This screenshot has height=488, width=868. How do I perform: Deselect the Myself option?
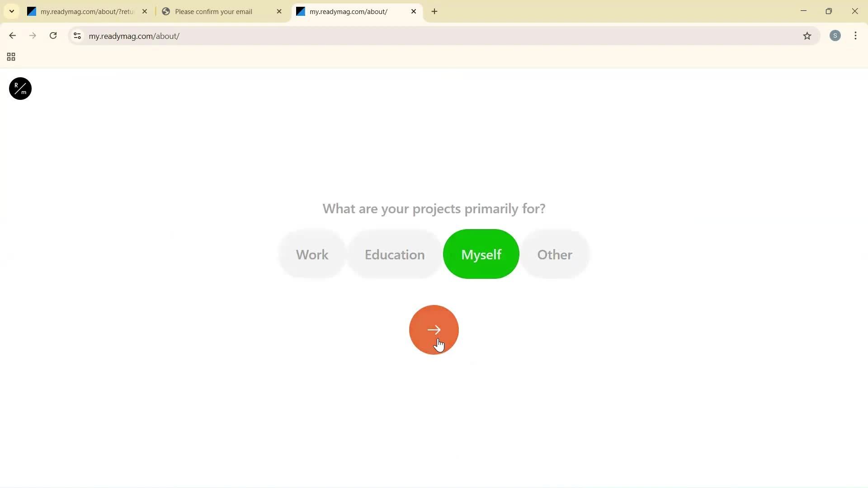(481, 254)
